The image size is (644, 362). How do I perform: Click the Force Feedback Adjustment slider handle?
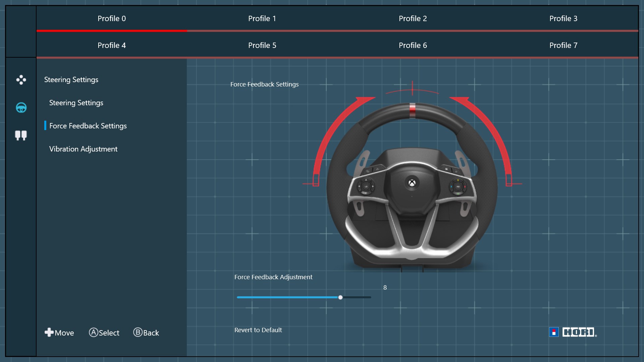coord(340,297)
